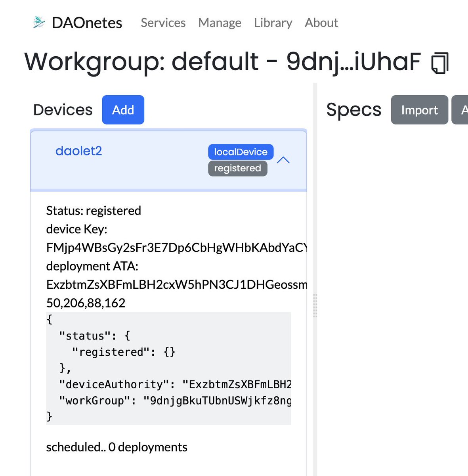Add a new device with the Add button
Image resolution: width=468 pixels, height=476 pixels.
[x=123, y=110]
